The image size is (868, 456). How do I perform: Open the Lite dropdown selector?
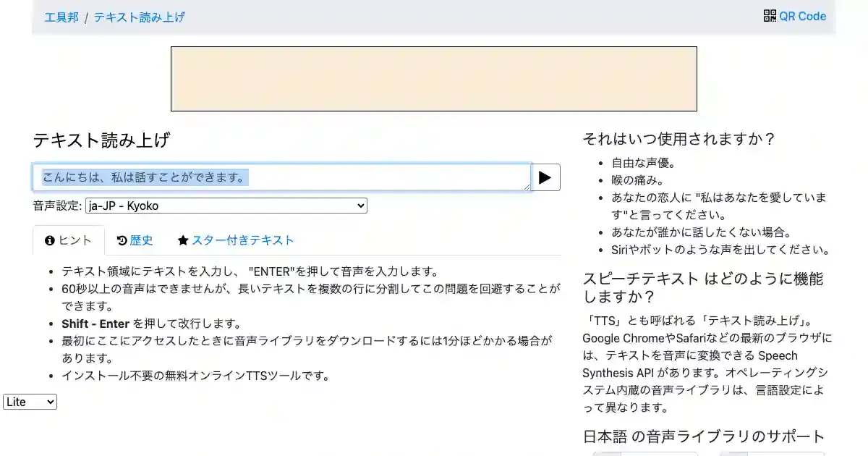pyautogui.click(x=30, y=402)
